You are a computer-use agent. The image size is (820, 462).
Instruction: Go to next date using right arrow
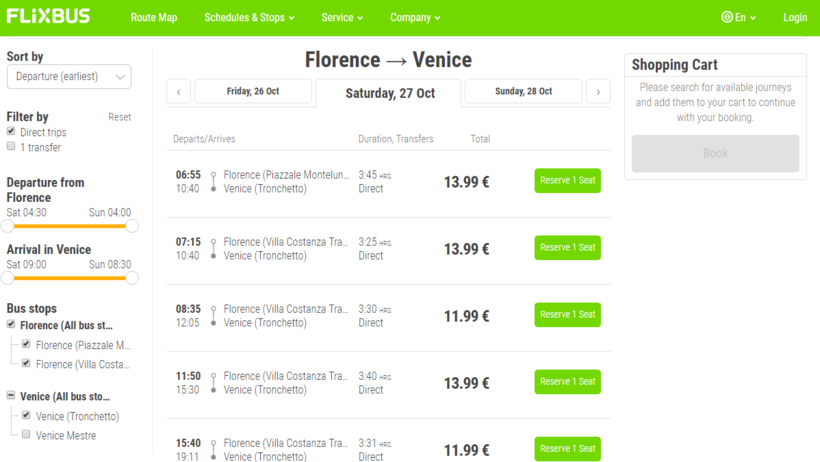(x=598, y=92)
